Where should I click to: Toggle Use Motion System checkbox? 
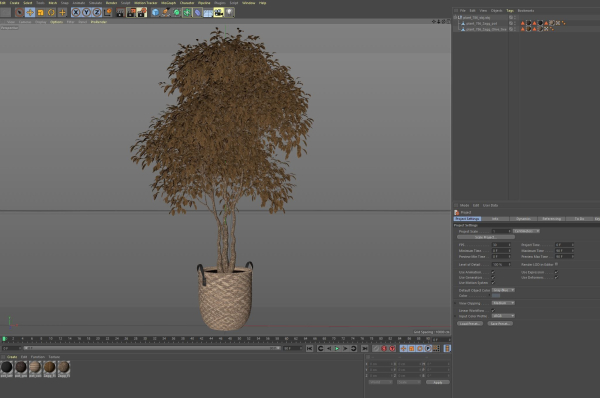493,283
